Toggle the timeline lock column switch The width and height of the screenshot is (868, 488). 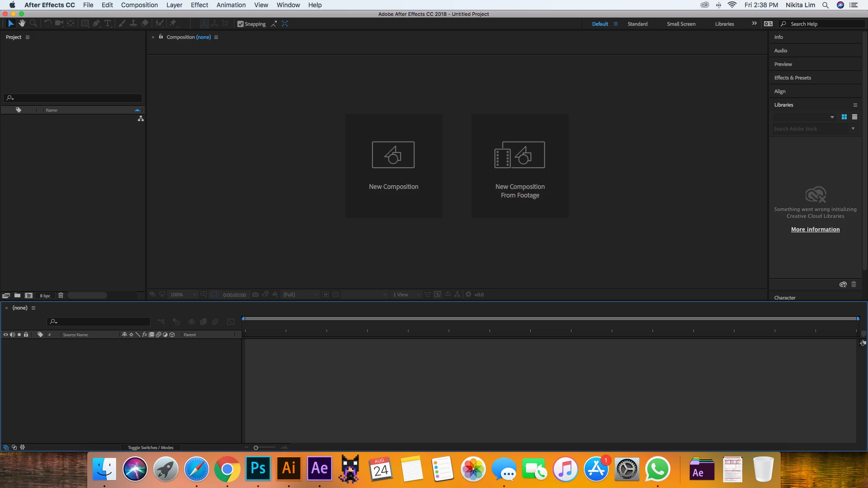[26, 335]
